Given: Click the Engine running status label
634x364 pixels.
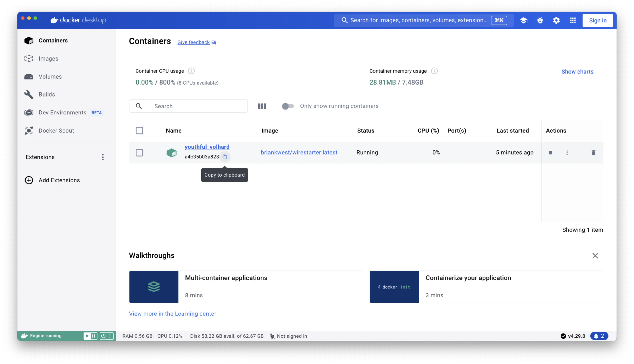Looking at the screenshot, I should pos(46,336).
